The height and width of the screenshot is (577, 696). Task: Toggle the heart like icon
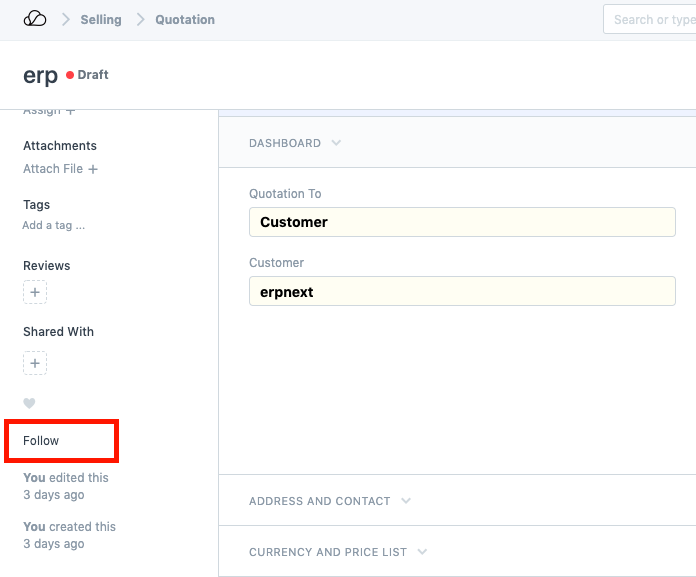point(29,404)
